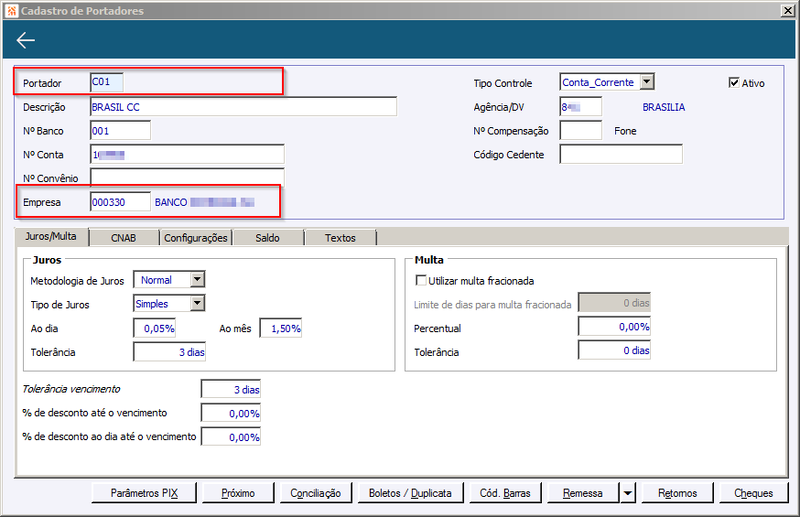
Task: Click the Empresa field 000330
Action: (x=120, y=202)
